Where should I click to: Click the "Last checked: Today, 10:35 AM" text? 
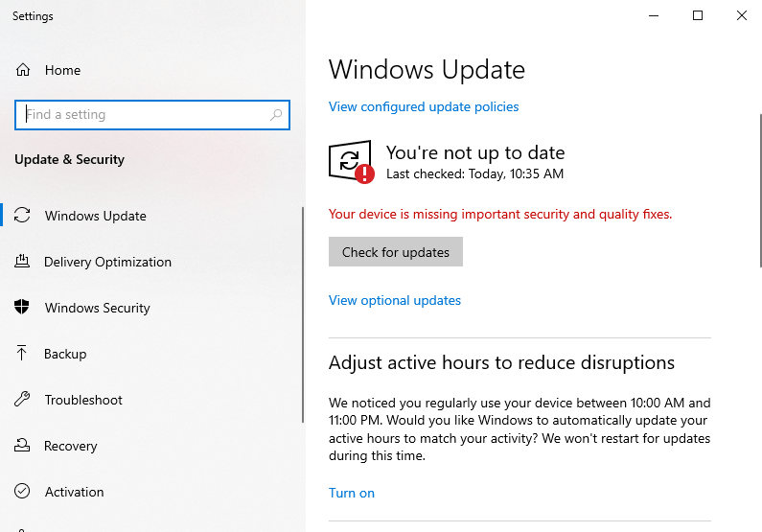[474, 173]
